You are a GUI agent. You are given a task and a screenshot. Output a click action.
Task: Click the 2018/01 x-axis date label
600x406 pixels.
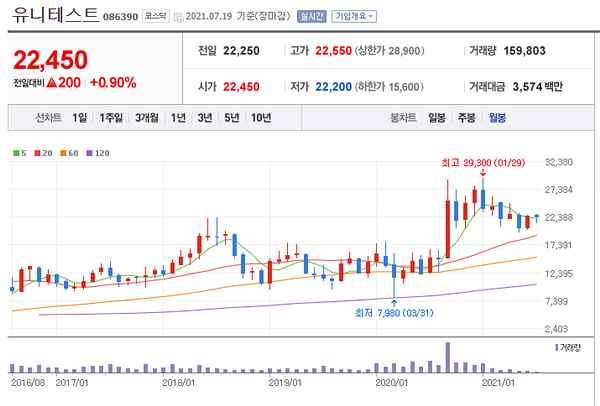pos(178,383)
